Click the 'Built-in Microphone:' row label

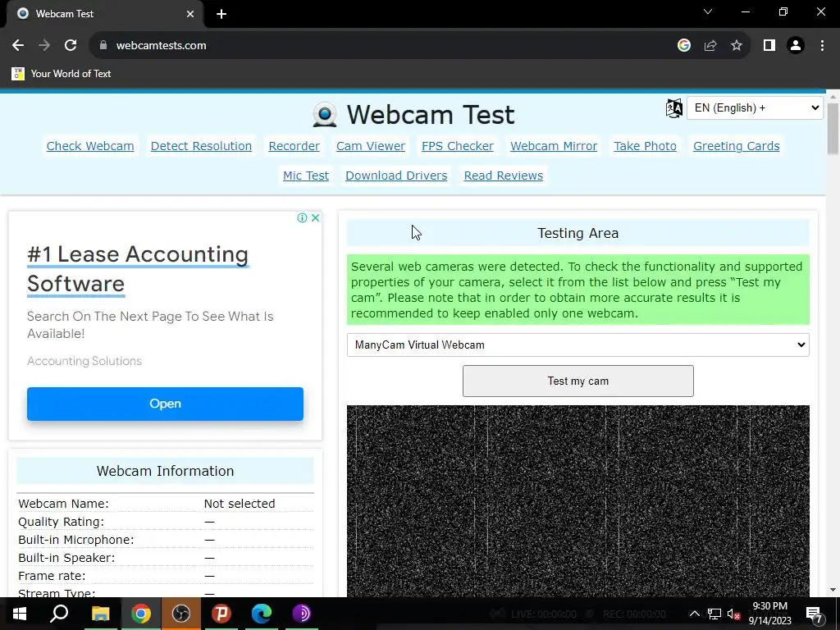[76, 540]
